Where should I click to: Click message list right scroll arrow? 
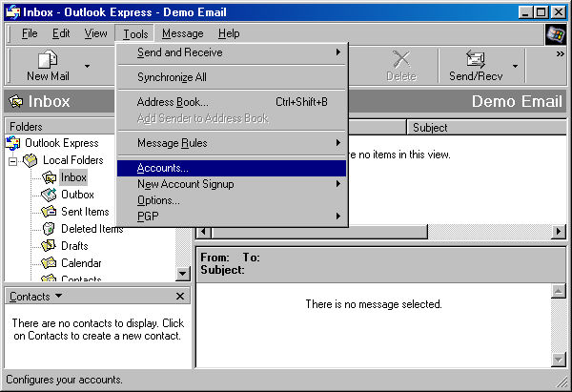559,232
